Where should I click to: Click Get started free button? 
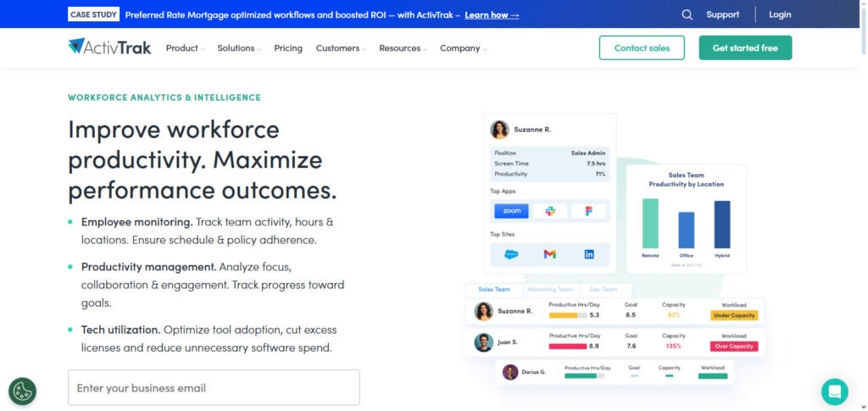coord(745,48)
